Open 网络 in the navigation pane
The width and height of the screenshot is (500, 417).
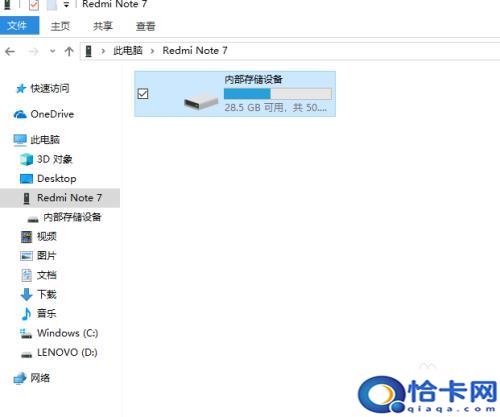point(40,378)
